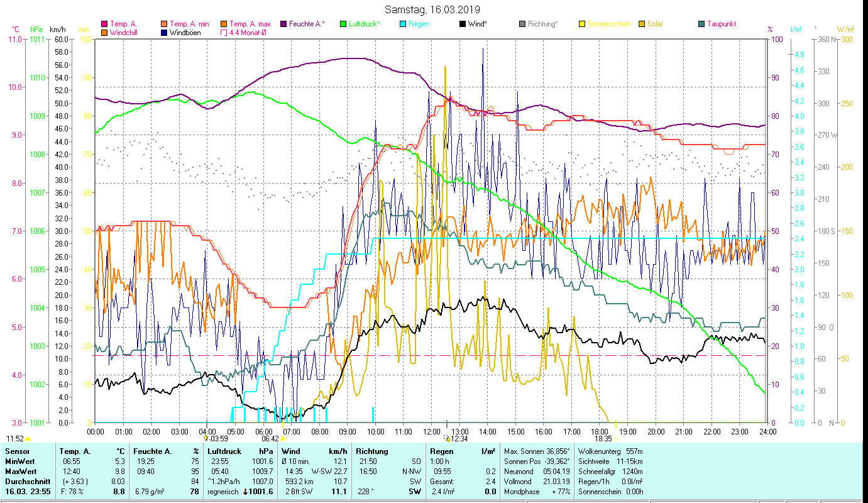Click the orange Windchill legend swatch
Screen dimensions: 868x503
tap(104, 32)
